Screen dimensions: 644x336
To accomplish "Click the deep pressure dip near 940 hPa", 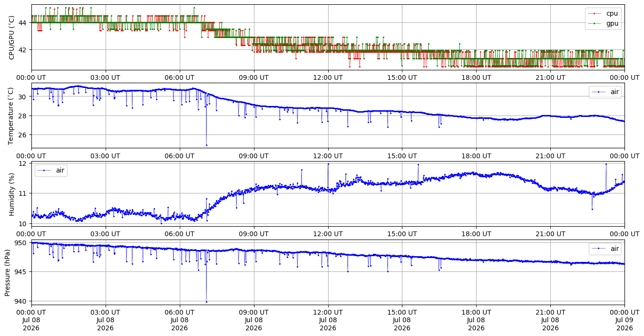I will pyautogui.click(x=206, y=302).
